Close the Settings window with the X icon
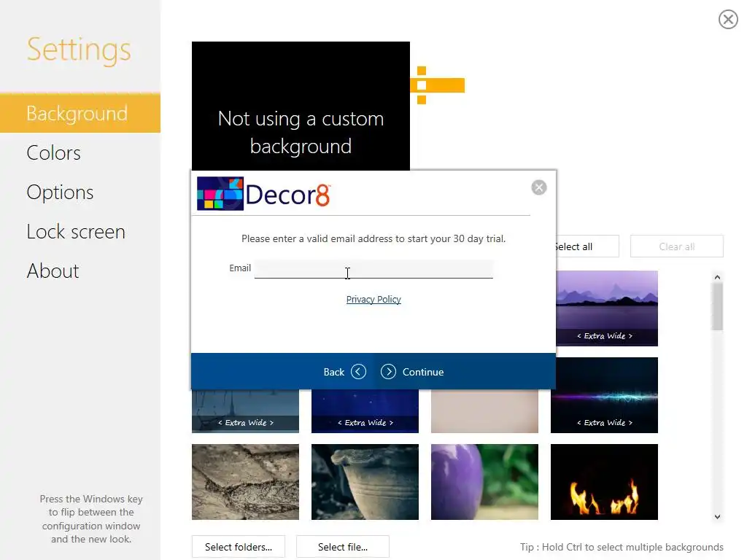The width and height of the screenshot is (747, 560). pyautogui.click(x=728, y=20)
